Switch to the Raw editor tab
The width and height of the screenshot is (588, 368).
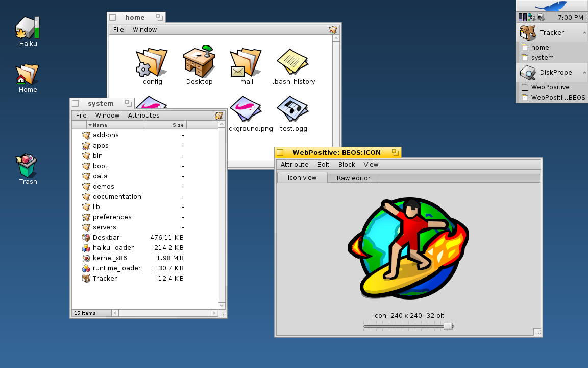(x=353, y=178)
